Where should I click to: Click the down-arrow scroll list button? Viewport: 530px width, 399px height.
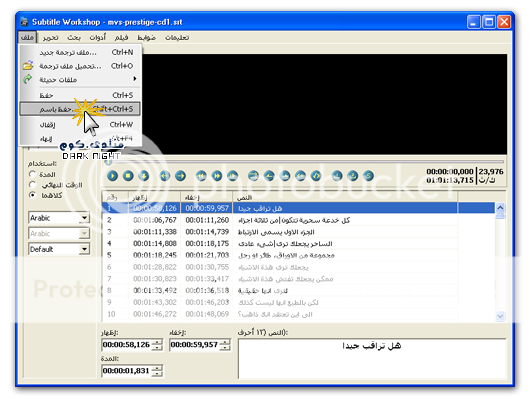point(144,176)
